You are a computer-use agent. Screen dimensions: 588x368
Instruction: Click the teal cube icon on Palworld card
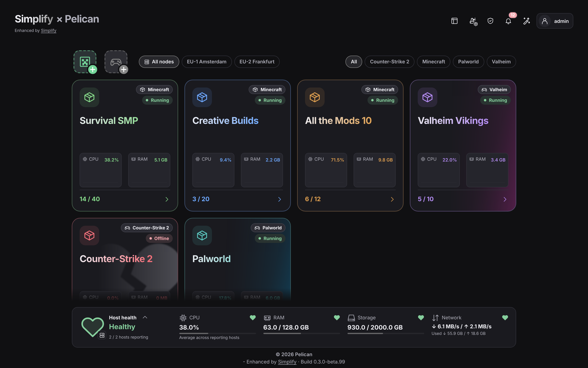tap(202, 235)
